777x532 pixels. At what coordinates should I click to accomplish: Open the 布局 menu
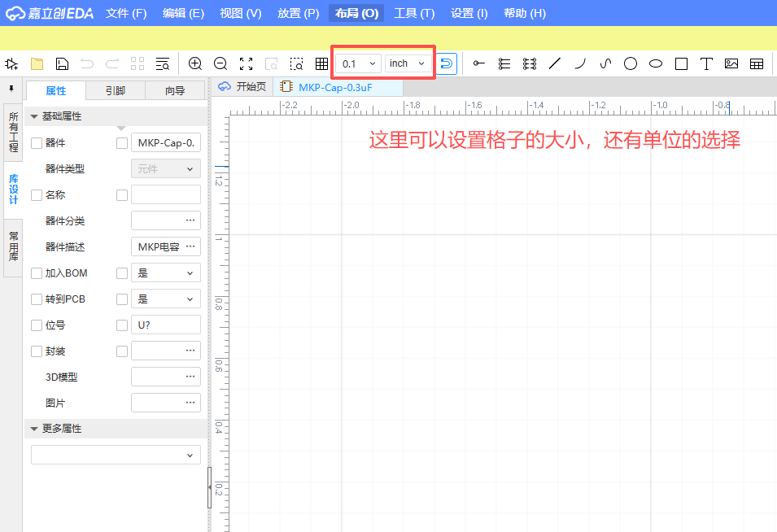356,13
